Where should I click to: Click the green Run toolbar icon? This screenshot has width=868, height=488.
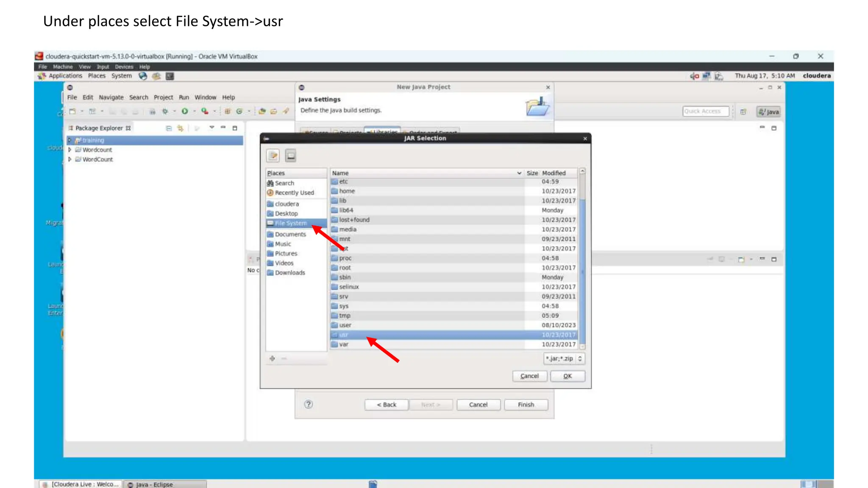pos(185,111)
